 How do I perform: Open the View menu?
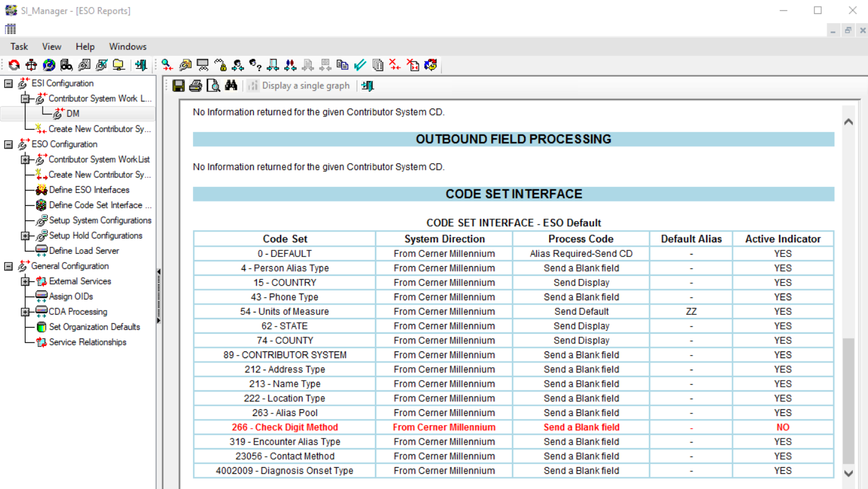(52, 46)
